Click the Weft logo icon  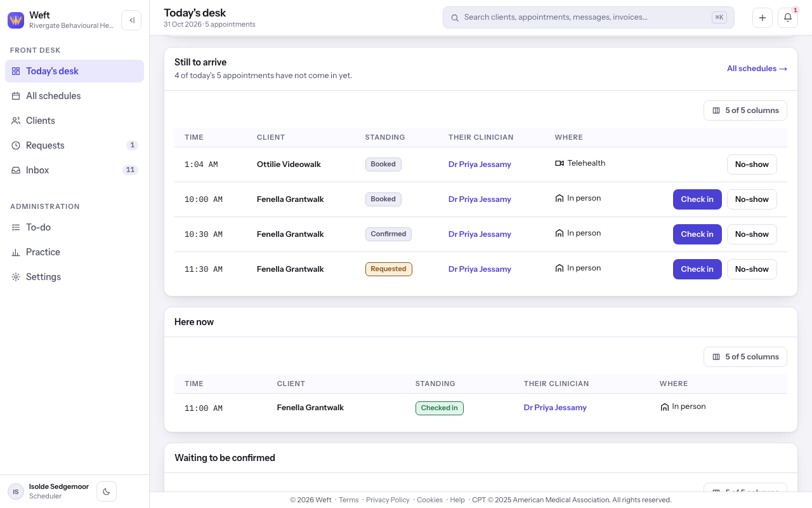pos(16,20)
